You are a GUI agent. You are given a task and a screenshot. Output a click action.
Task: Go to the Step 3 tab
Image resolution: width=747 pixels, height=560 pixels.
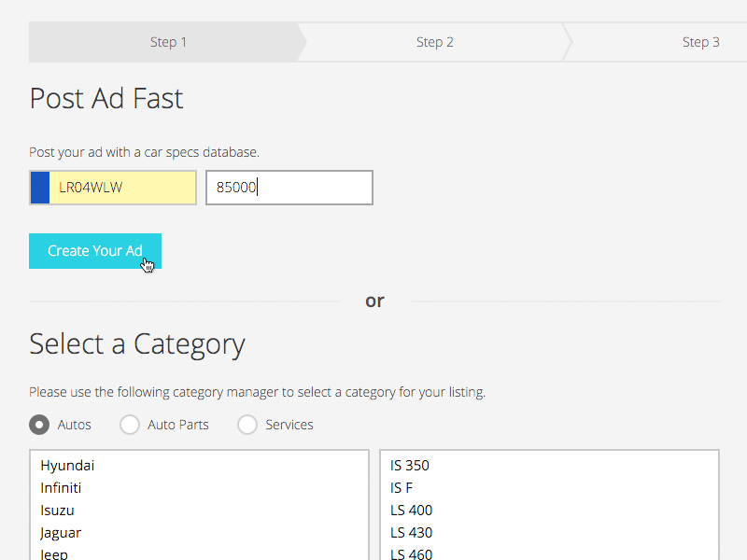click(701, 42)
